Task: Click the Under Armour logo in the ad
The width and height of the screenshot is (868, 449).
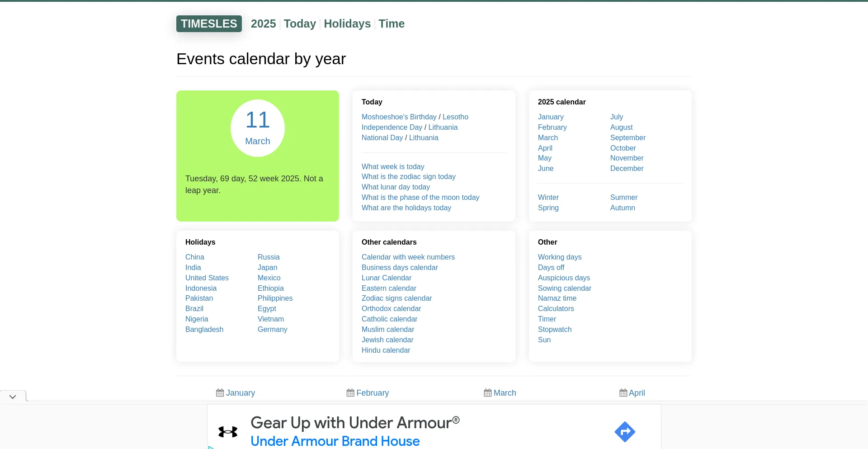Action: [x=229, y=431]
